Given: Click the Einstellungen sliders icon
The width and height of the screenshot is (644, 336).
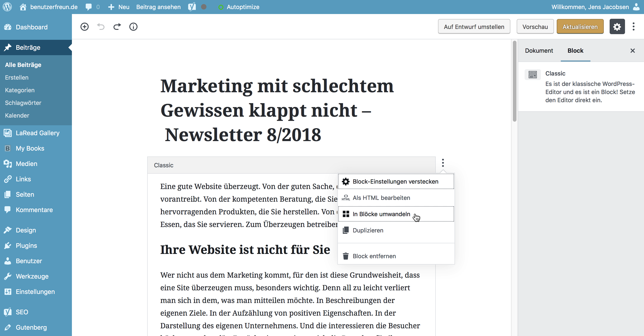Looking at the screenshot, I should pos(8,291).
